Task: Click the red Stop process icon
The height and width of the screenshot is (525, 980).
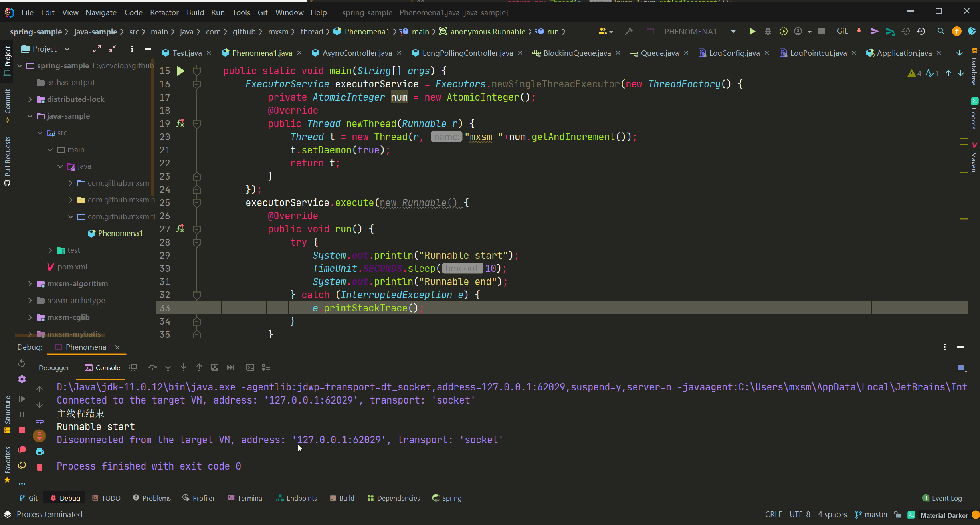Action: (x=22, y=430)
